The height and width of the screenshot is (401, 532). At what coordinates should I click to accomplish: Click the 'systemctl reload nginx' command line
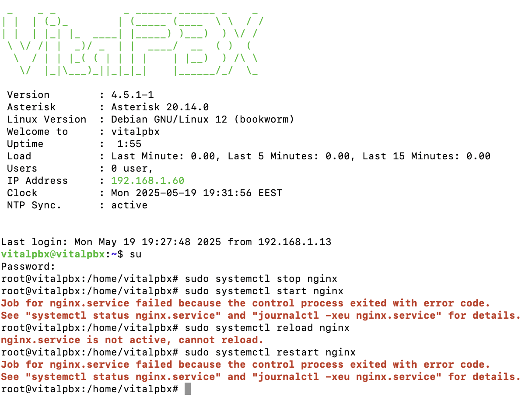175,328
